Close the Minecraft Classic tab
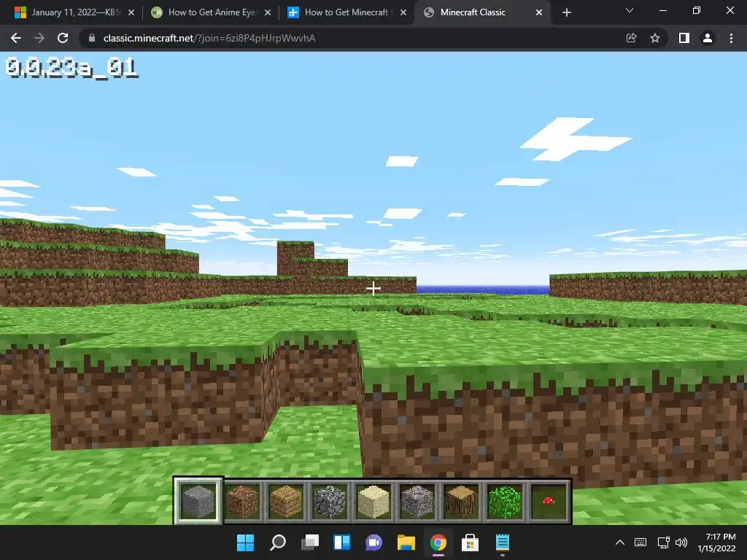The width and height of the screenshot is (747, 560). [539, 12]
